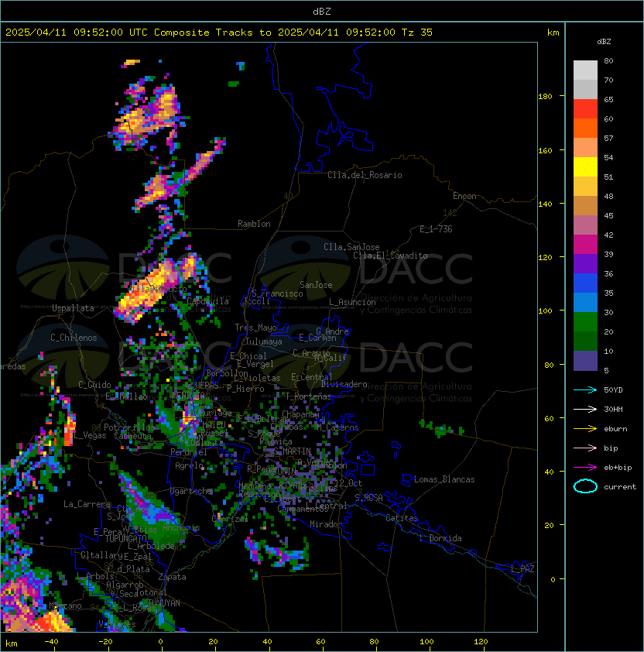Screen dimensions: 644x652
Task: Click the 'eb+bip' legend label
Action: 618,468
